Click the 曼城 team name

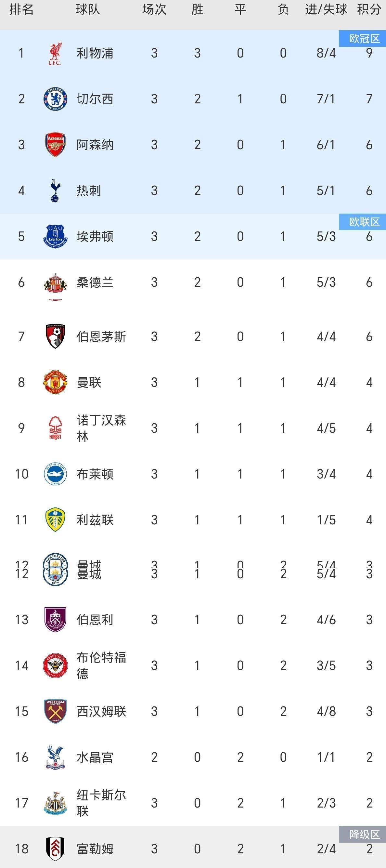click(x=89, y=570)
